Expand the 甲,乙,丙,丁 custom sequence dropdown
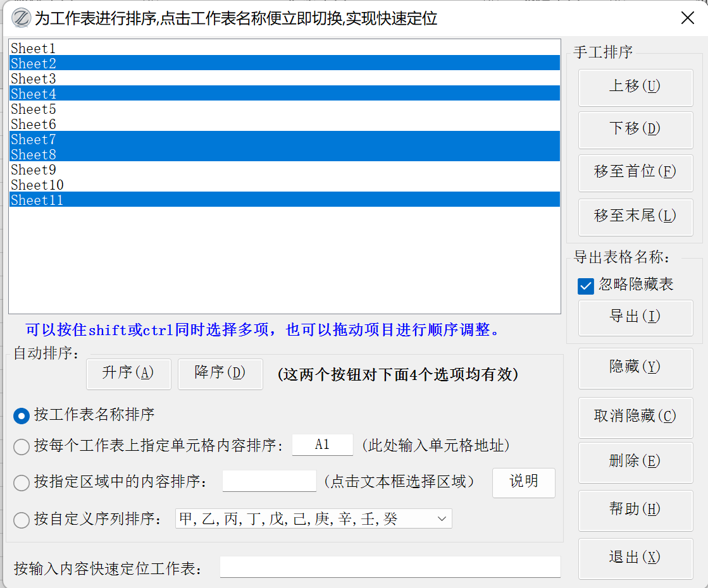 (x=441, y=519)
